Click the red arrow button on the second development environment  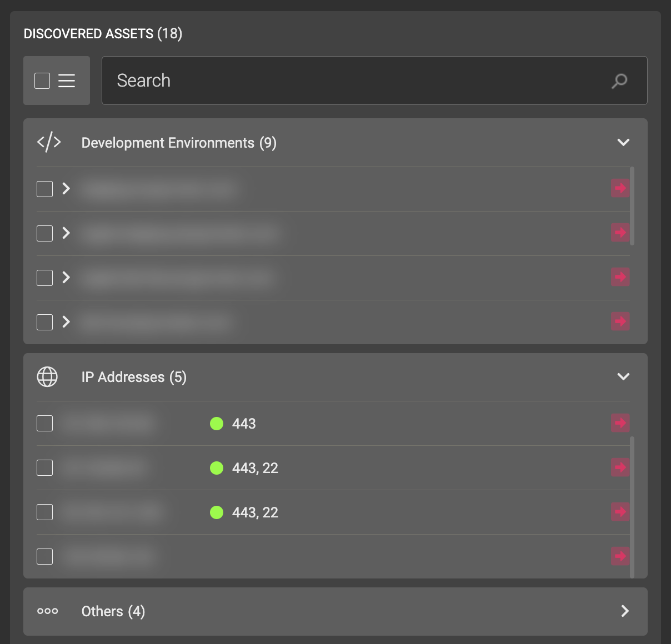click(620, 233)
